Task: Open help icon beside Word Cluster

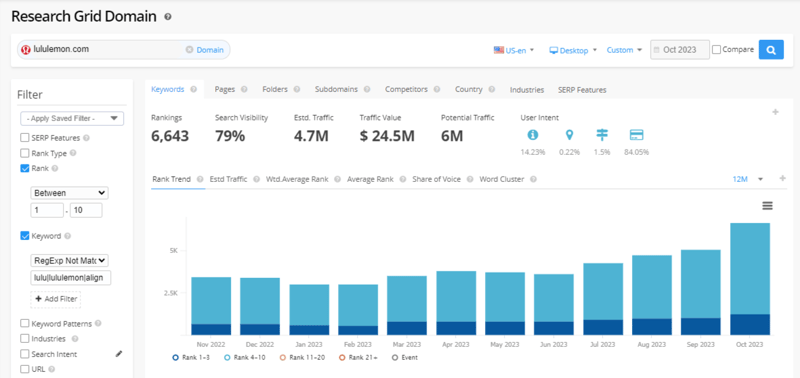Action: 533,180
